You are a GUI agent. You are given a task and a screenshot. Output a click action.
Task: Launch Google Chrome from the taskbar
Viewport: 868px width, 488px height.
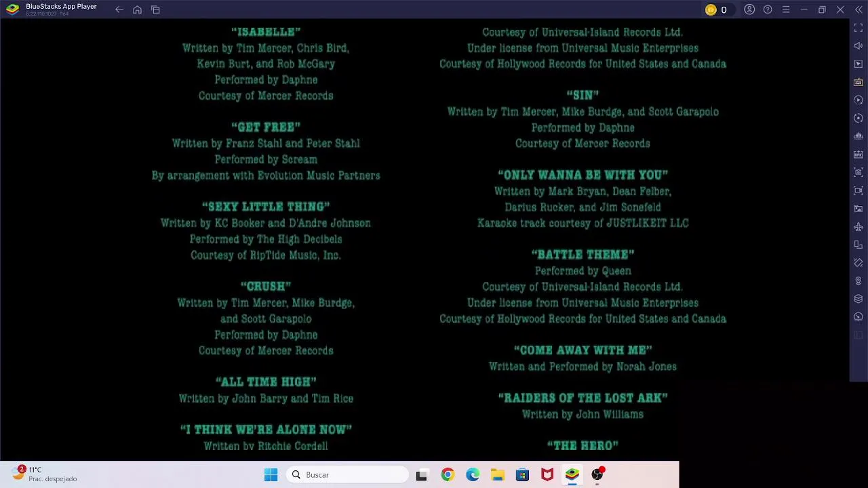click(448, 474)
